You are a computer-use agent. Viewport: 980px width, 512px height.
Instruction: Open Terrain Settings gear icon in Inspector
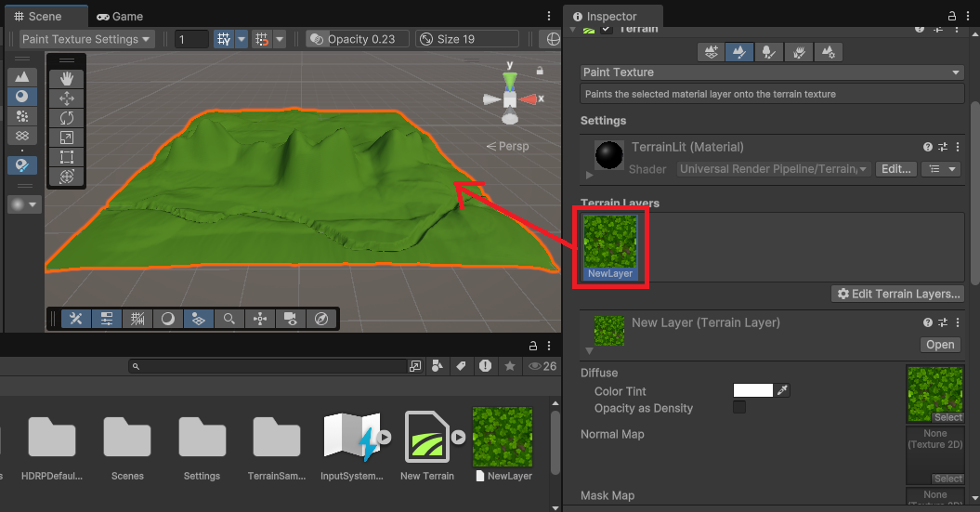[829, 53]
